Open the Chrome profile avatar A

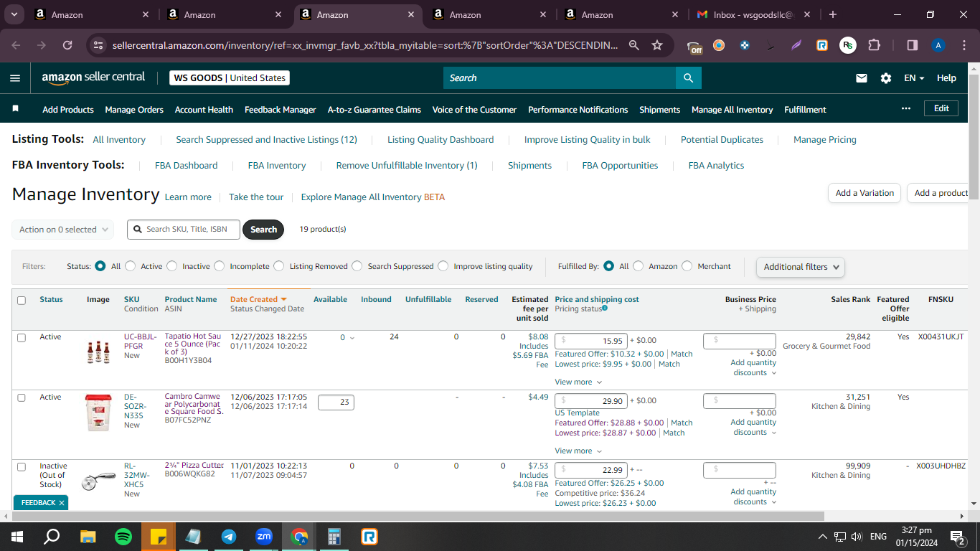tap(938, 45)
